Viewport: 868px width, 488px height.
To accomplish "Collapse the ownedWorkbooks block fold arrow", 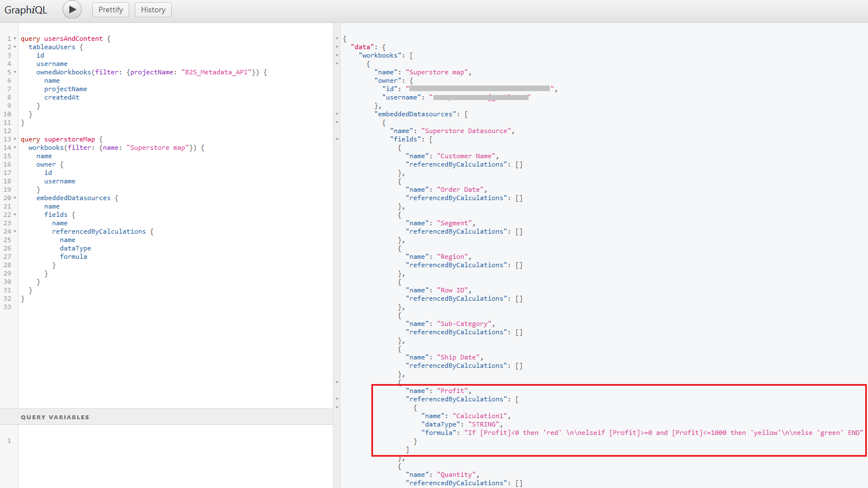I will click(x=15, y=72).
